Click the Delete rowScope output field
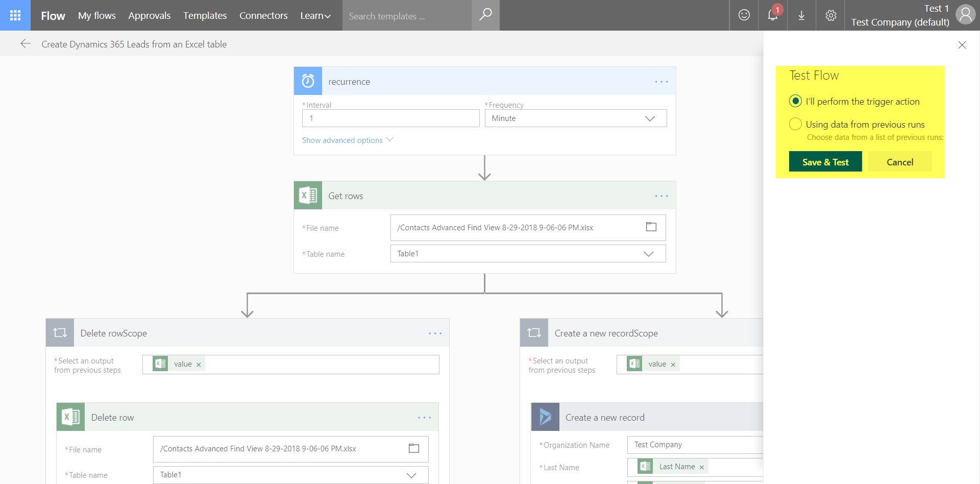 (x=290, y=365)
